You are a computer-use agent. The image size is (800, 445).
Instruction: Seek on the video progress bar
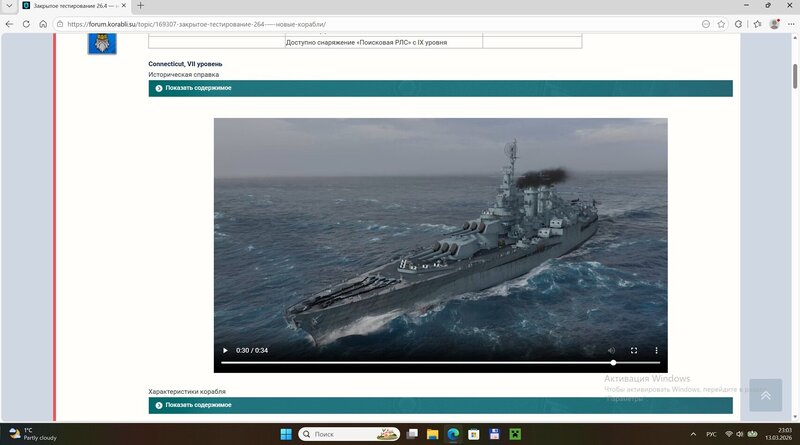(440, 363)
